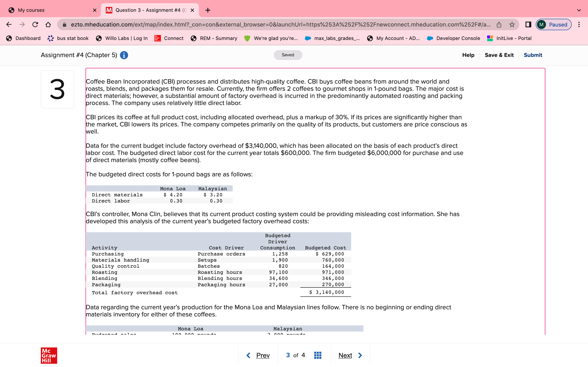Click the info icon beside Assignment #4 title
This screenshot has height=367, width=588.
(x=124, y=55)
